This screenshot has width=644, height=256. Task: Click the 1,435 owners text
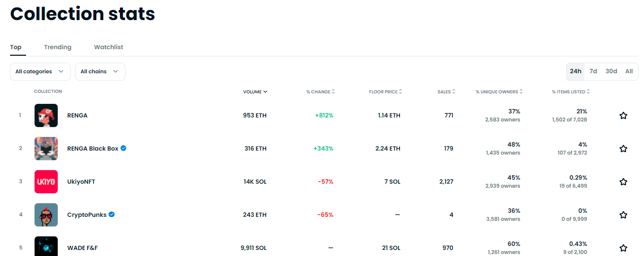point(503,153)
